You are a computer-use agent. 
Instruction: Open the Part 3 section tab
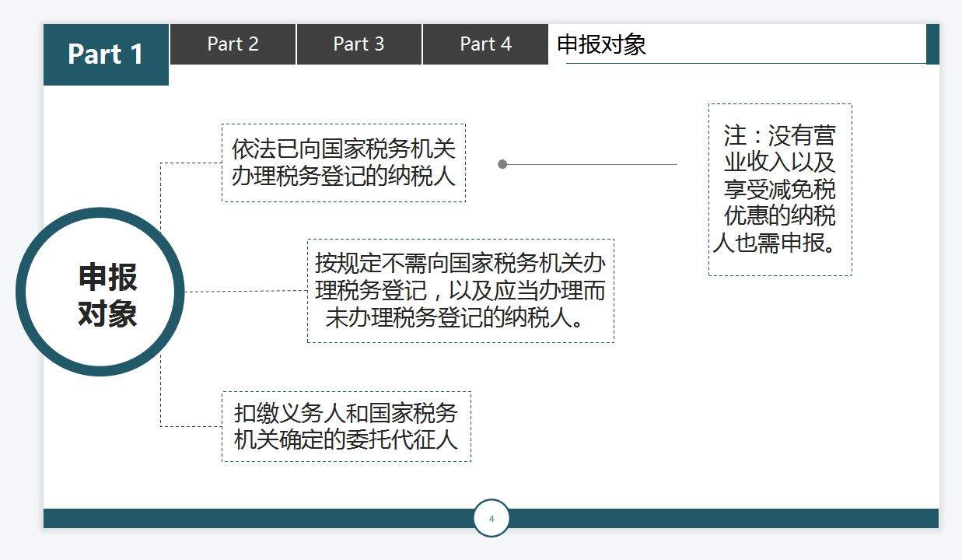coord(359,44)
